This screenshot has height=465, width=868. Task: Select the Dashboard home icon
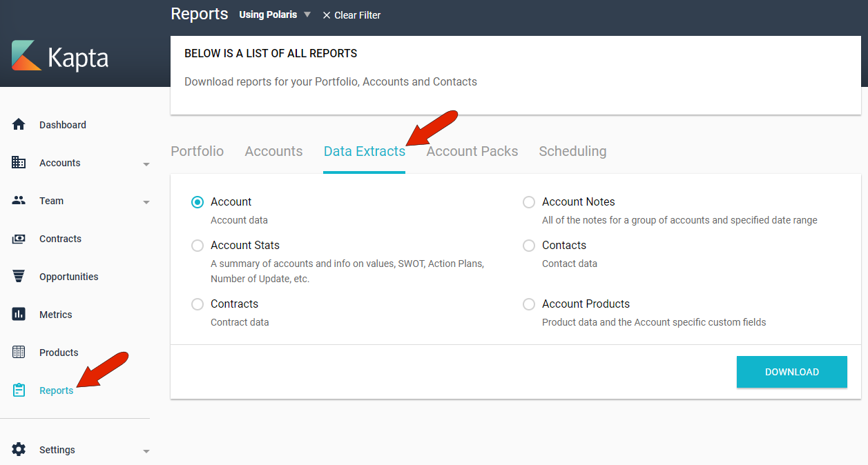(x=19, y=124)
